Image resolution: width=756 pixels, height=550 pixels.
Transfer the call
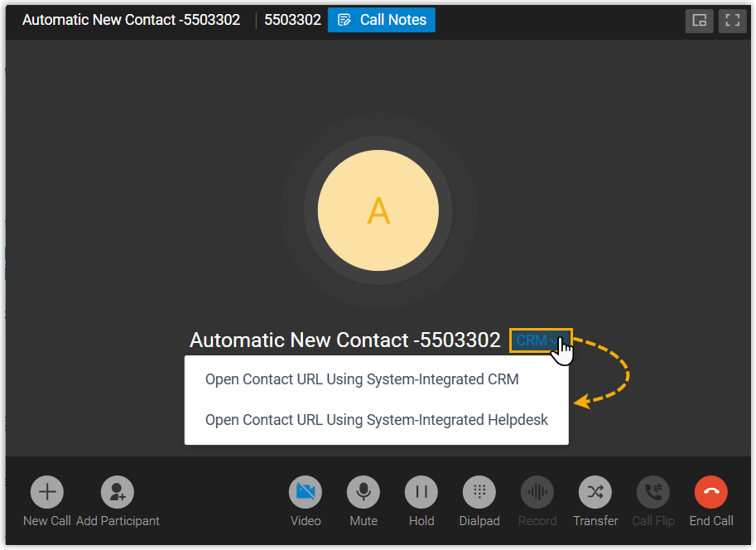pos(595,492)
